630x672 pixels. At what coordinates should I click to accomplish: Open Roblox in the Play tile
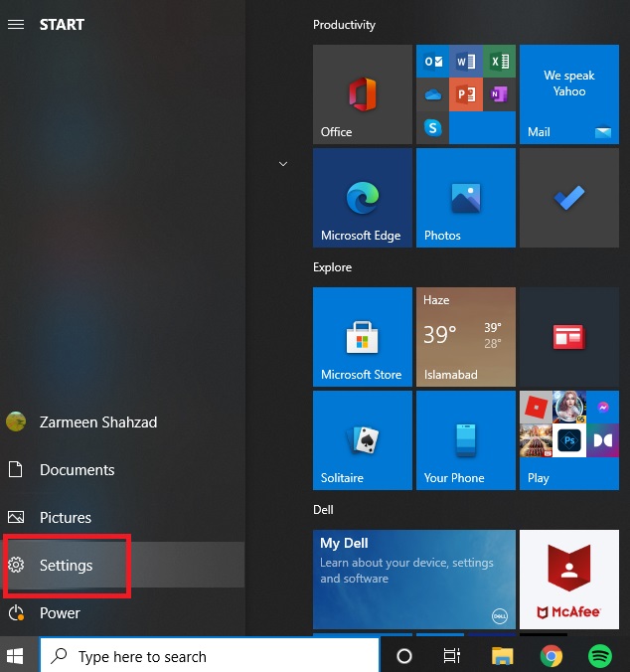[x=536, y=408]
